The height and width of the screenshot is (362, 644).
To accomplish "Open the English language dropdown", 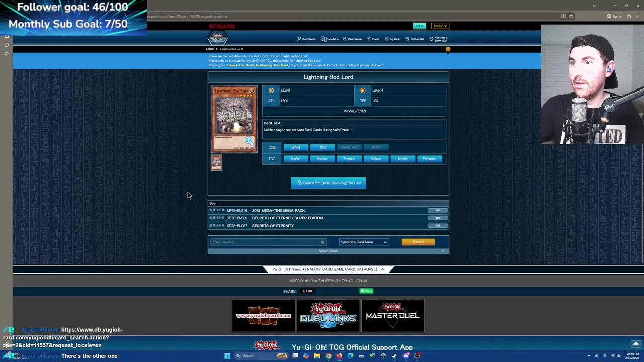I will [x=440, y=26].
